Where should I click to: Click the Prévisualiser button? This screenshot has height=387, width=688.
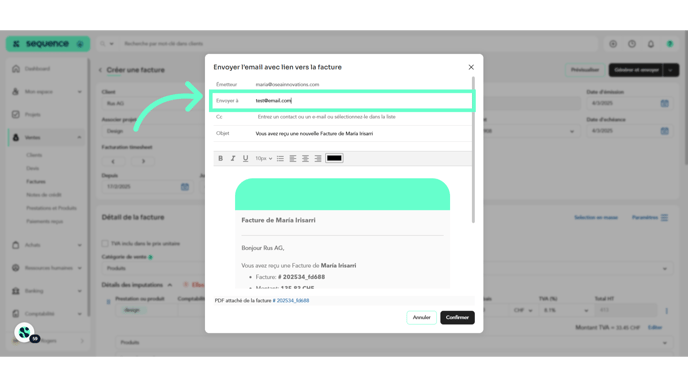(584, 70)
